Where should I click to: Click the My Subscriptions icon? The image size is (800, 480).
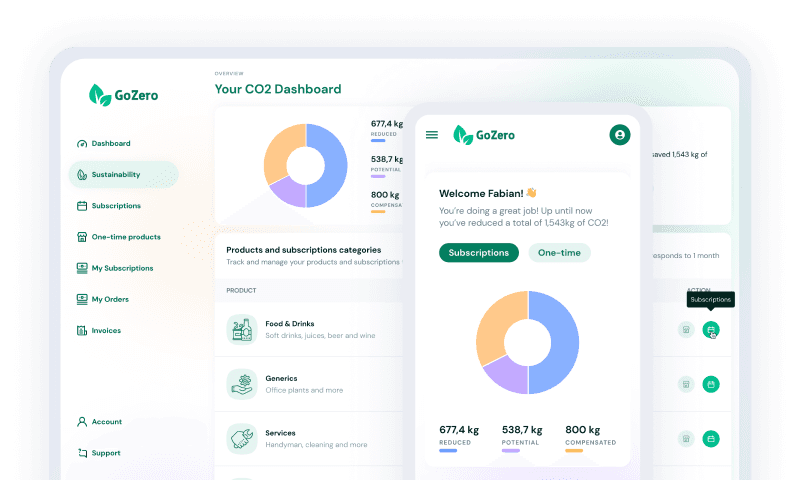(x=82, y=268)
